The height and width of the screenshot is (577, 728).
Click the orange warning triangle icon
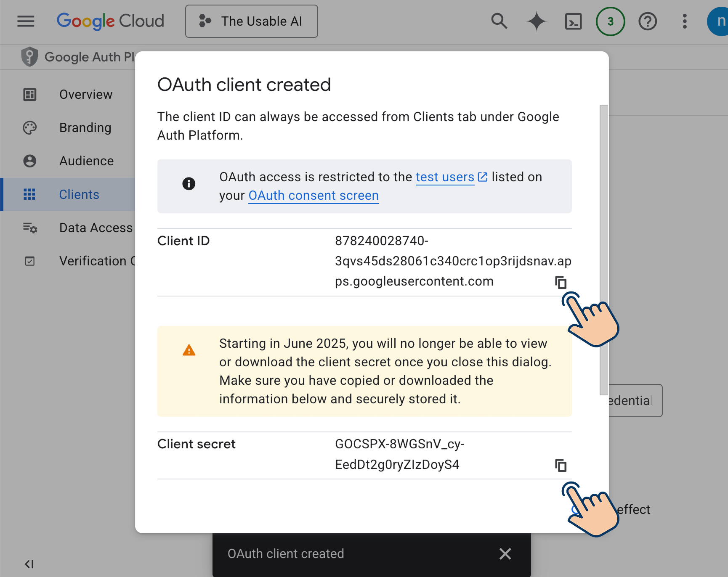click(189, 350)
